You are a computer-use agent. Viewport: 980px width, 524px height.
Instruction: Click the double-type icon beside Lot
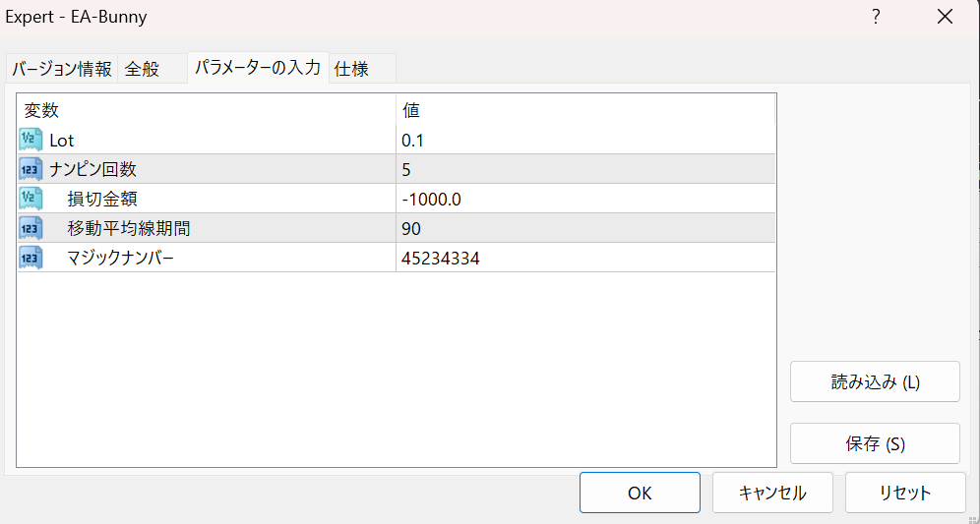(x=31, y=141)
